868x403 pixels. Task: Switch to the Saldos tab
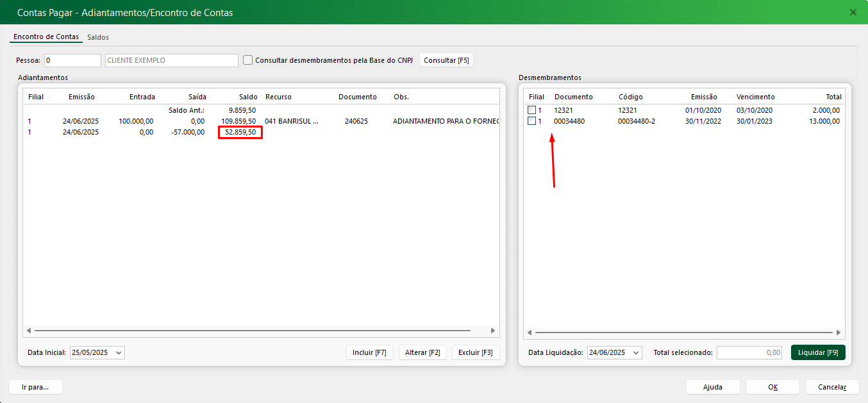coord(98,37)
